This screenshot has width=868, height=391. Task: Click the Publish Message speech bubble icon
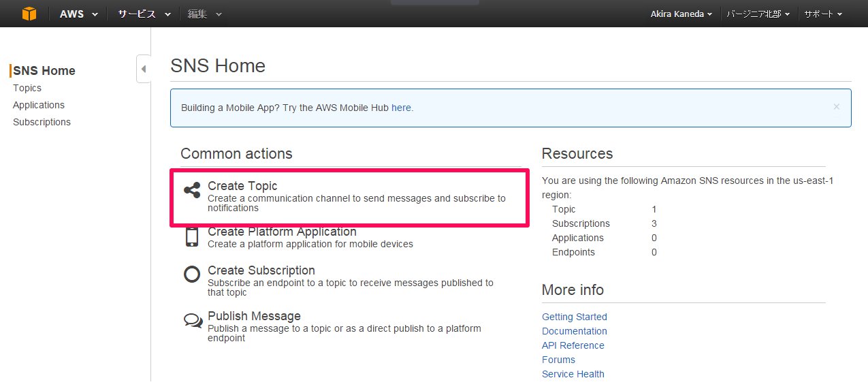(x=193, y=320)
